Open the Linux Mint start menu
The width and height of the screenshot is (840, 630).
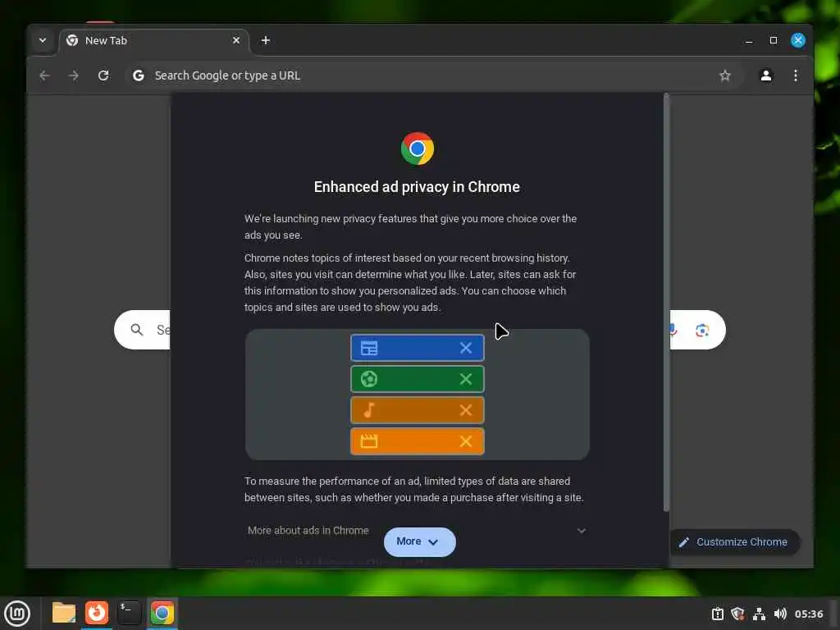click(x=17, y=614)
